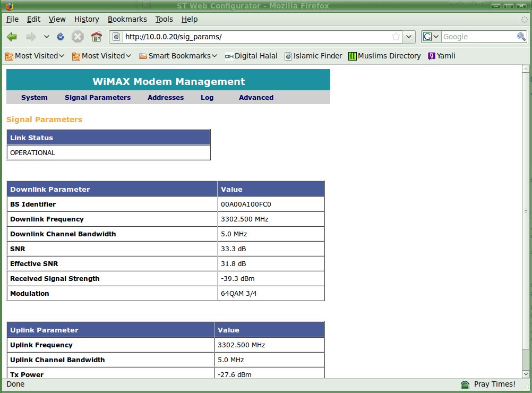Image resolution: width=532 pixels, height=393 pixels.
Task: Reload the page with the refresh icon
Action: point(61,37)
